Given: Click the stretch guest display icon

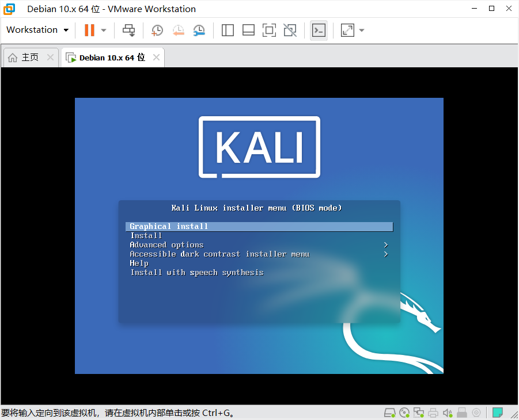Looking at the screenshot, I should point(347,30).
